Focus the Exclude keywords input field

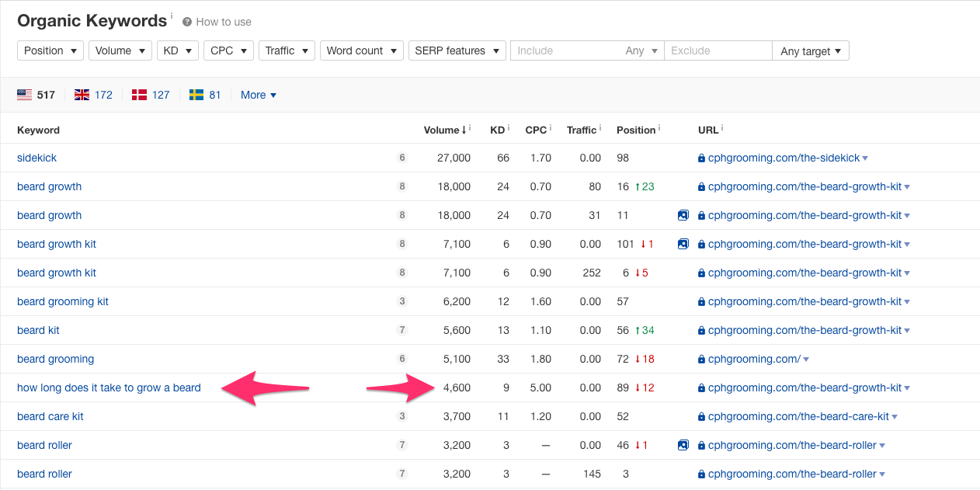tap(718, 50)
